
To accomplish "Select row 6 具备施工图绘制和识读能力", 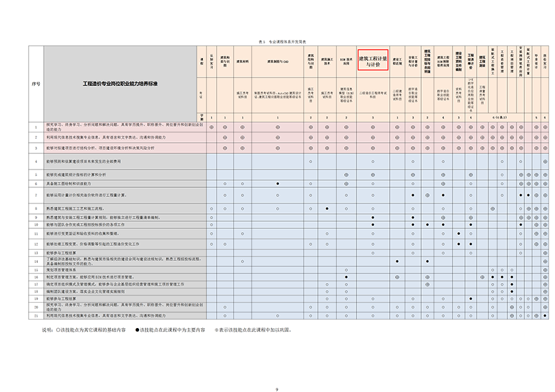I will click(69, 184).
